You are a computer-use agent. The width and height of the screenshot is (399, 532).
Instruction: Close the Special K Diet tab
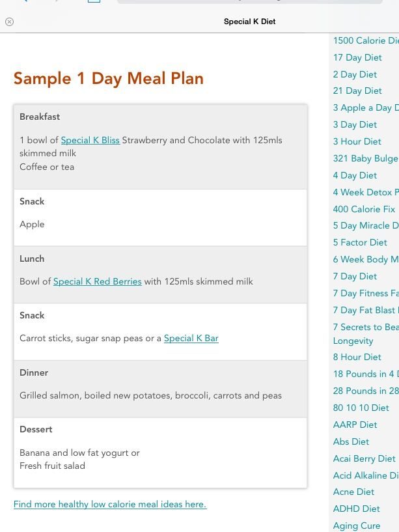(10, 21)
